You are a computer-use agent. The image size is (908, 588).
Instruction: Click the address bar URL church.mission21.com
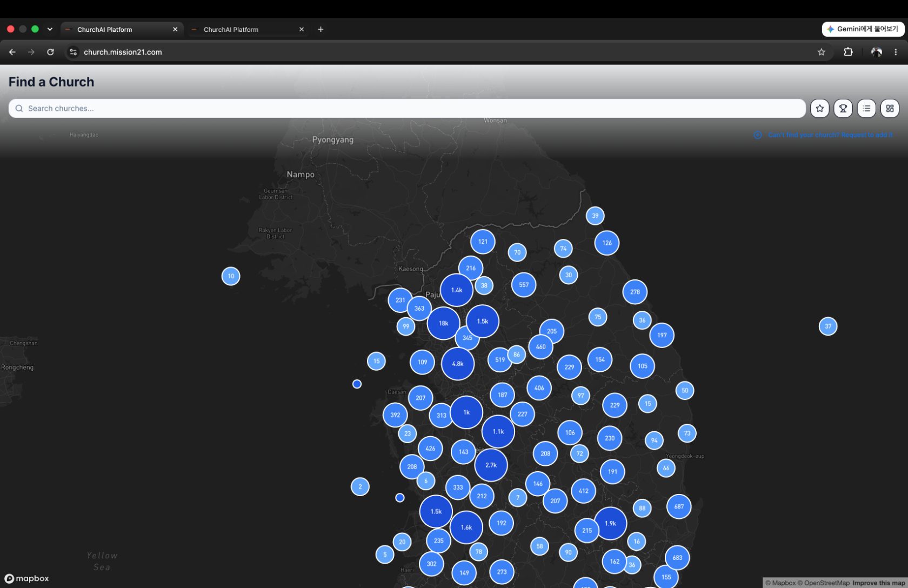(x=123, y=52)
